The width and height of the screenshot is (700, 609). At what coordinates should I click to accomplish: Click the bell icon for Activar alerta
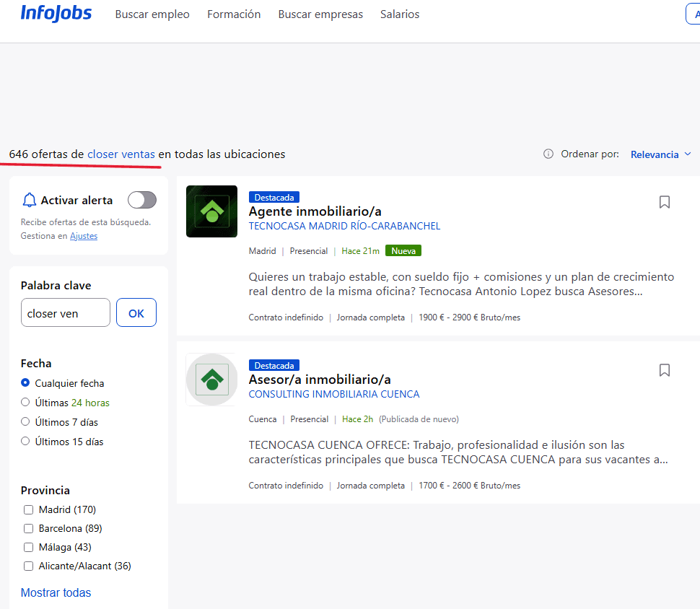click(29, 200)
